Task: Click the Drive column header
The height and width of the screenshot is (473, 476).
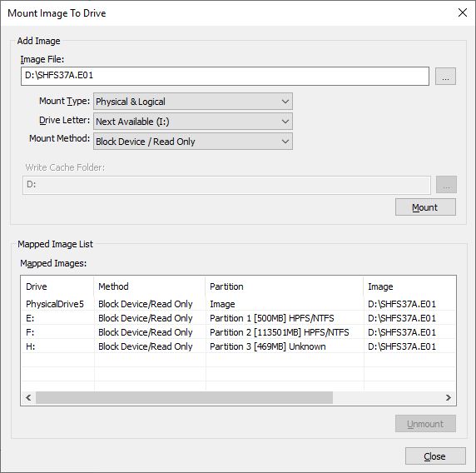Action: pos(57,286)
